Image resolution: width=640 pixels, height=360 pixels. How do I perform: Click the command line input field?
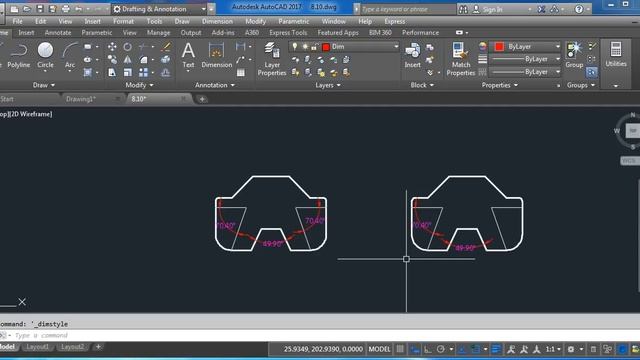[319, 335]
